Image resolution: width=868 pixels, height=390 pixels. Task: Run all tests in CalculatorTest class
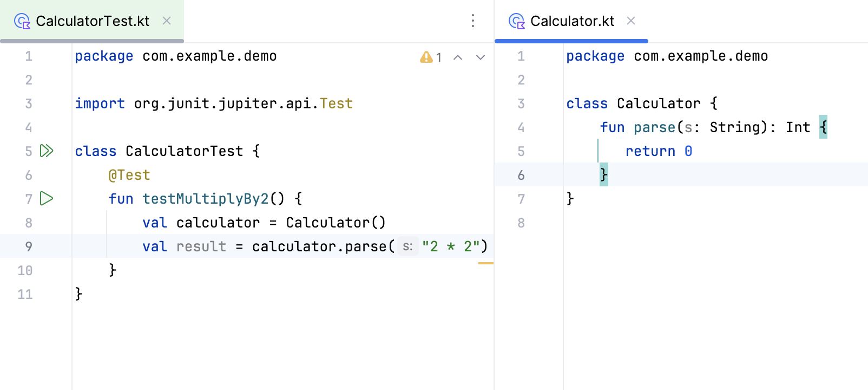pos(47,151)
